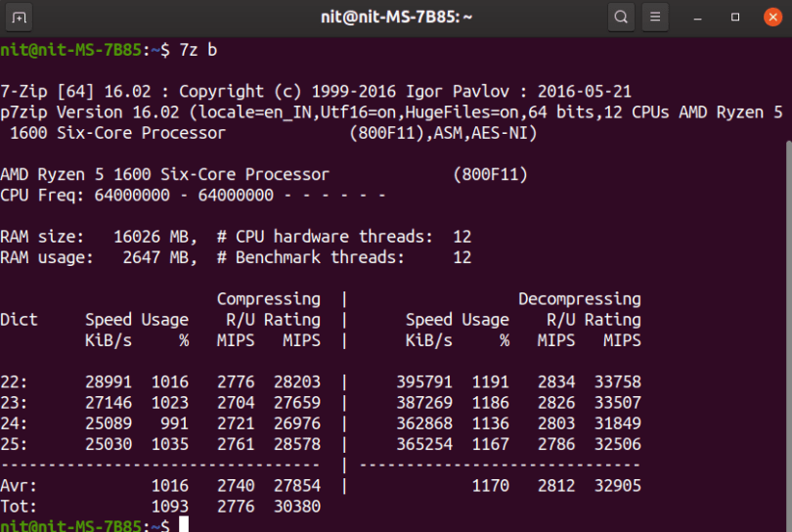Click the typed command '7z b'

point(198,50)
